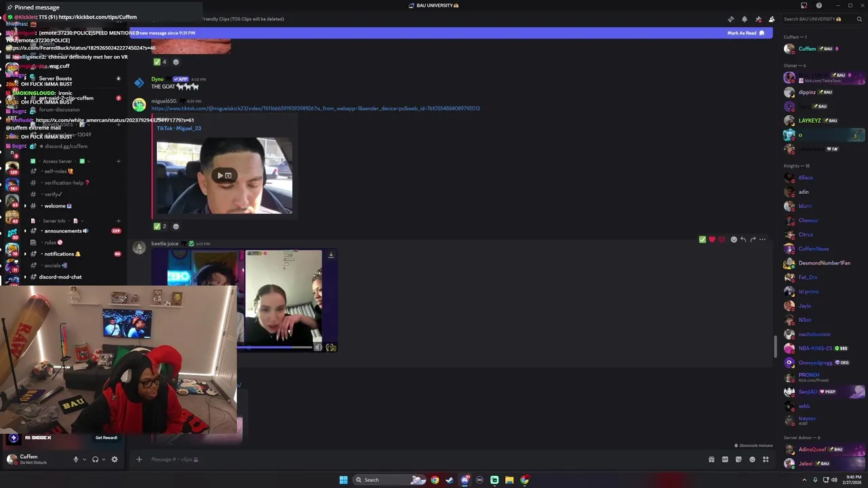Screen dimensions: 868x488
Task: Toggle the member list icon
Action: pos(772,19)
